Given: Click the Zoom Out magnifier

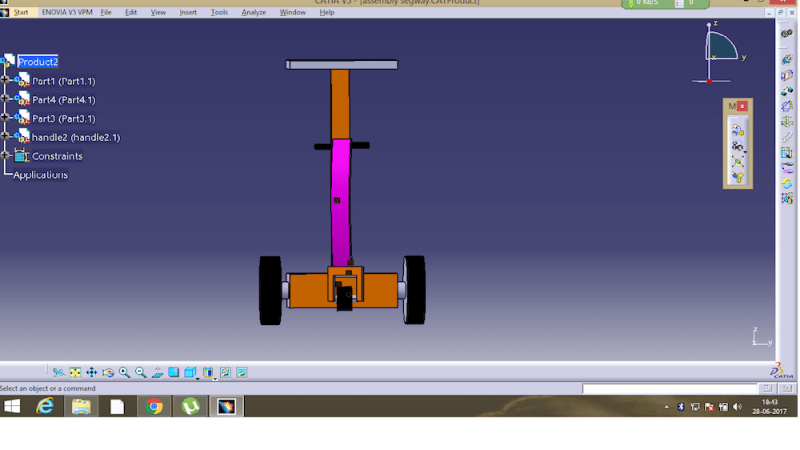Looking at the screenshot, I should (141, 372).
